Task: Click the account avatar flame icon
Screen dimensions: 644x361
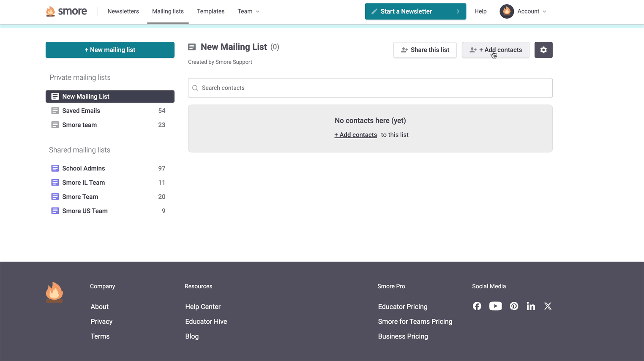Action: [506, 11]
